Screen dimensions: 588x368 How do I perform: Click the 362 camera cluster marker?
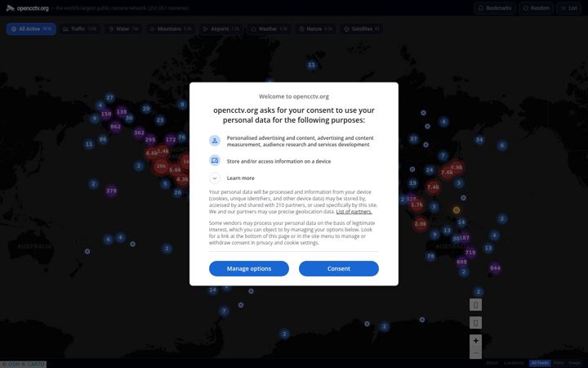click(x=139, y=132)
